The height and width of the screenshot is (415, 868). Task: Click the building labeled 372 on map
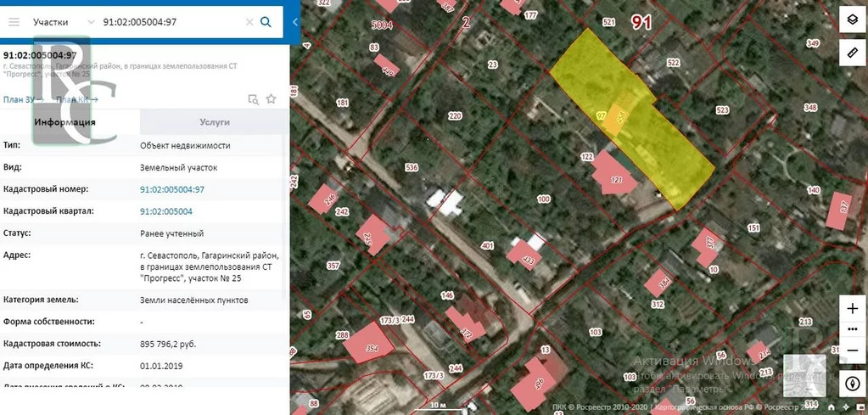click(x=466, y=325)
